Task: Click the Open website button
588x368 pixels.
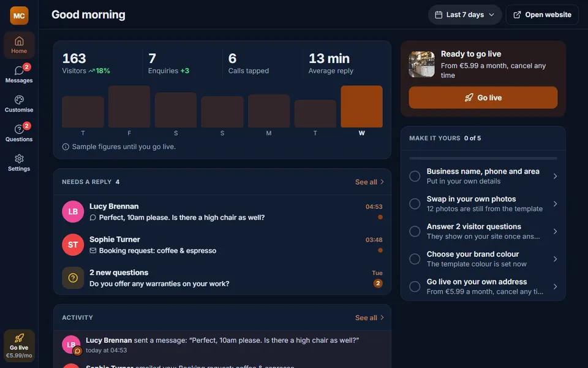Action: pyautogui.click(x=542, y=15)
